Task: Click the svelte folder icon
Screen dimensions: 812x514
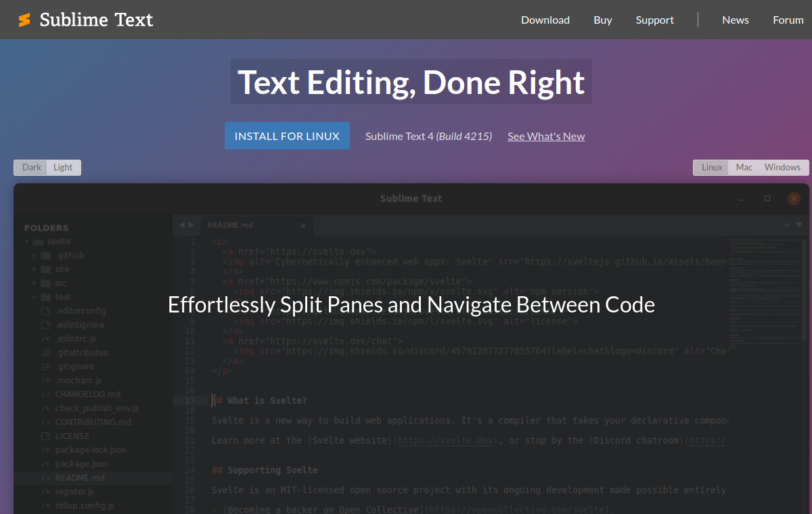Action: [38, 241]
